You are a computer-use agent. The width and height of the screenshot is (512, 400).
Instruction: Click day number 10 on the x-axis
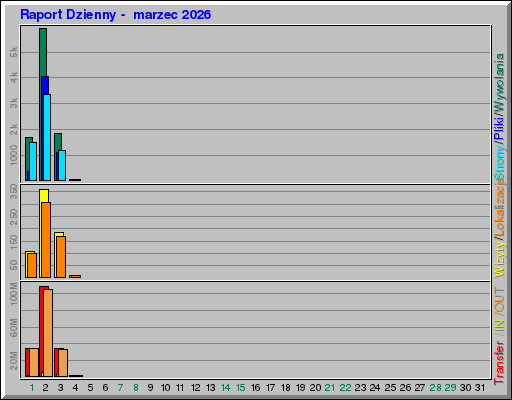coord(166,388)
